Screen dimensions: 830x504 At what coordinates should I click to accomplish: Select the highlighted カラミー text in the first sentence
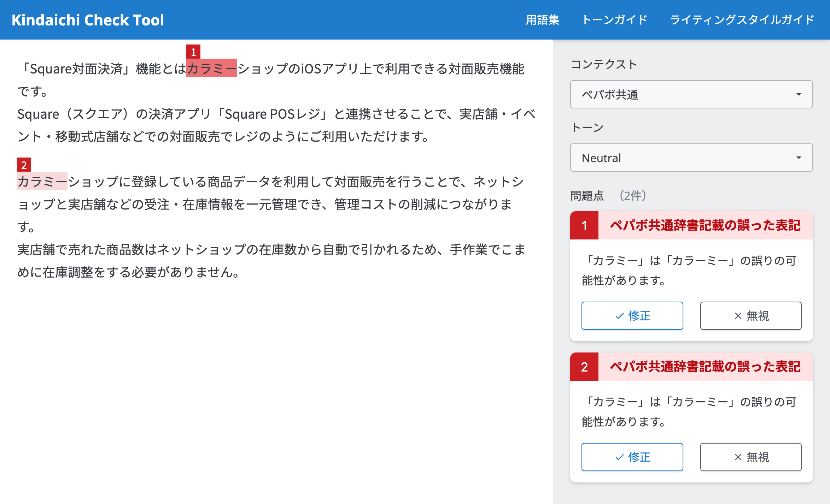(211, 70)
